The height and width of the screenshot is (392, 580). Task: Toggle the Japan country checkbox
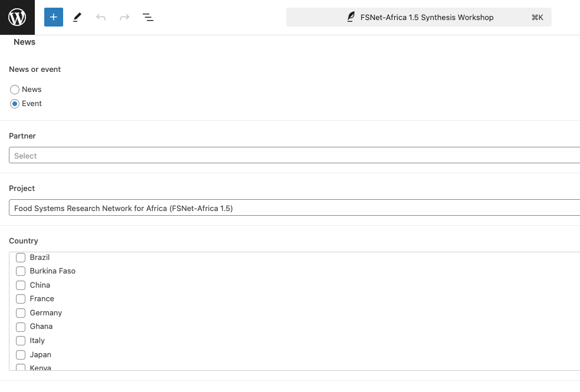[21, 355]
